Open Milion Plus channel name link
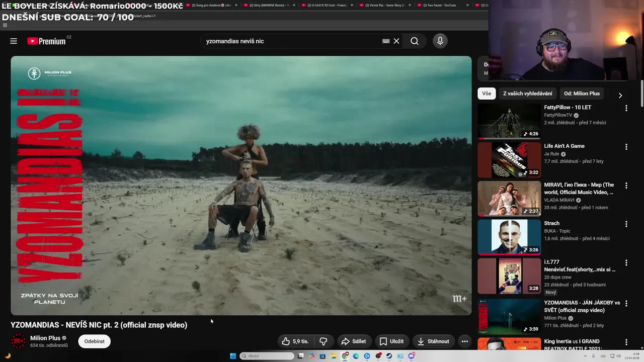Image resolution: width=644 pixels, height=362 pixels. click(45, 338)
